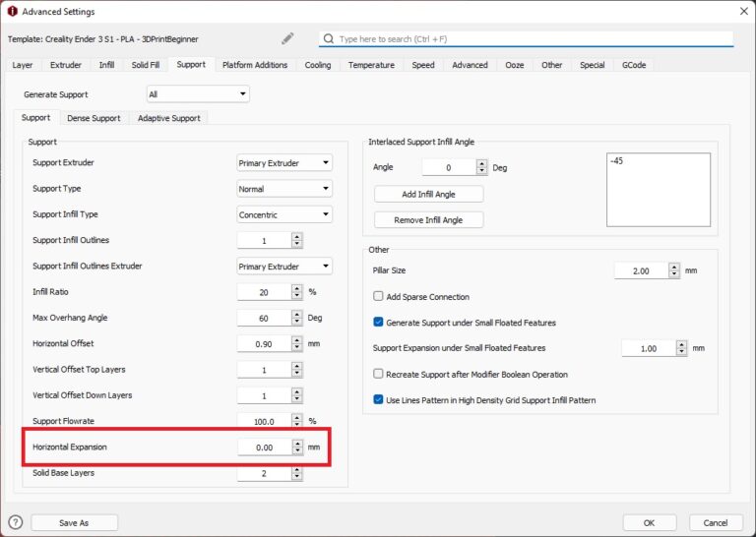This screenshot has height=537, width=756.
Task: Click the Add Infill Angle button
Action: pos(428,194)
